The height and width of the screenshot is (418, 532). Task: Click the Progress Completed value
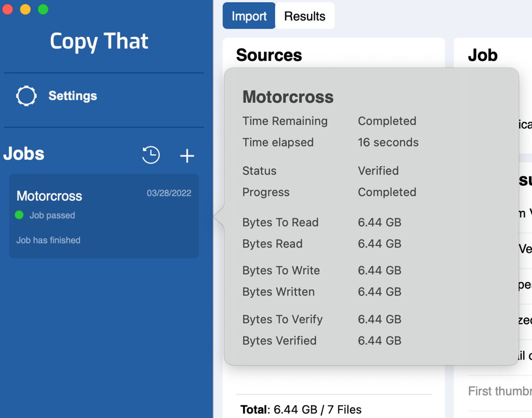click(x=387, y=192)
